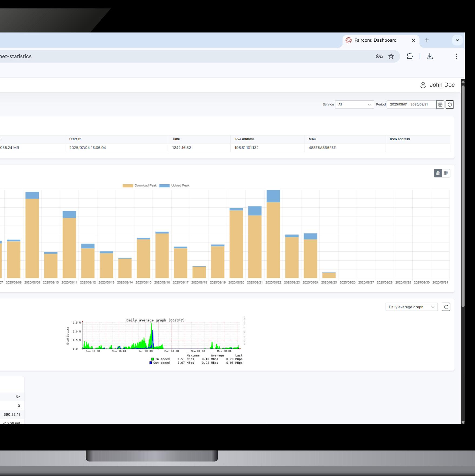Click the Period date range field
The image size is (475, 476).
411,104
